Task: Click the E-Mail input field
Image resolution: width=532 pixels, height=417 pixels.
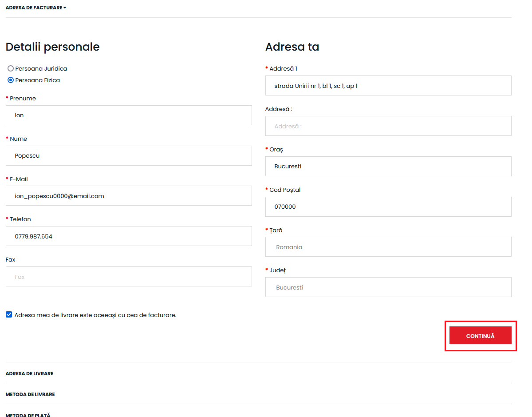Action: (x=129, y=196)
